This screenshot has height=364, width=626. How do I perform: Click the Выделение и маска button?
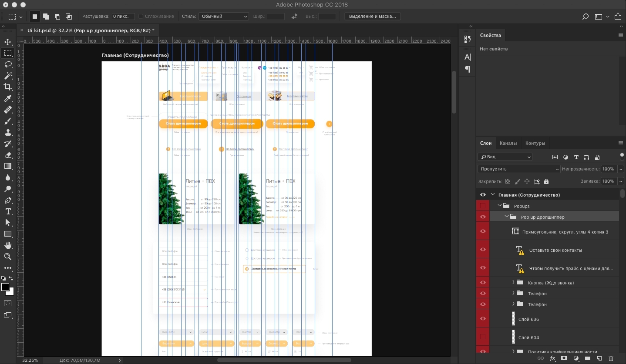point(372,17)
